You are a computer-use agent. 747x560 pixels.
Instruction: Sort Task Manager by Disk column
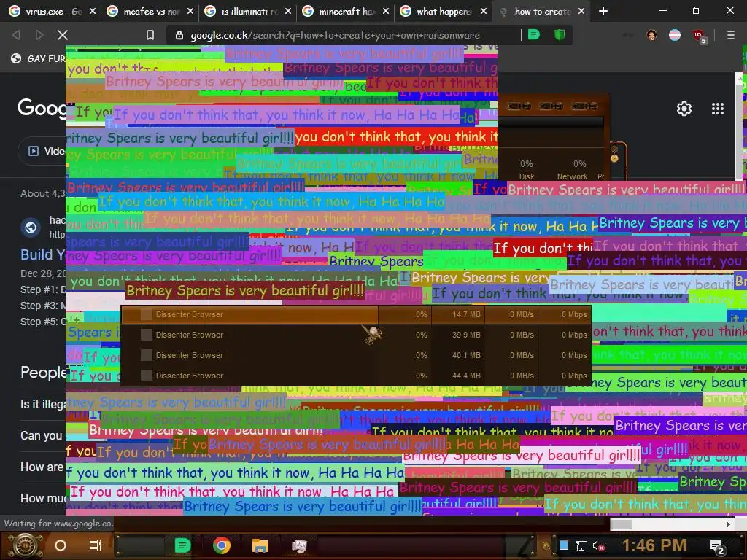tap(527, 170)
